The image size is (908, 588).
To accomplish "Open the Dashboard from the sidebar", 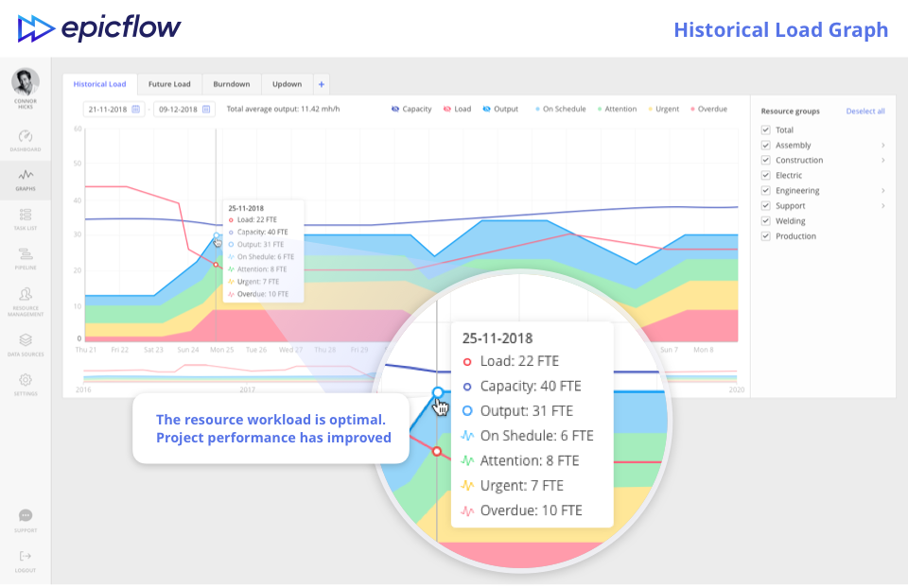I will click(25, 139).
